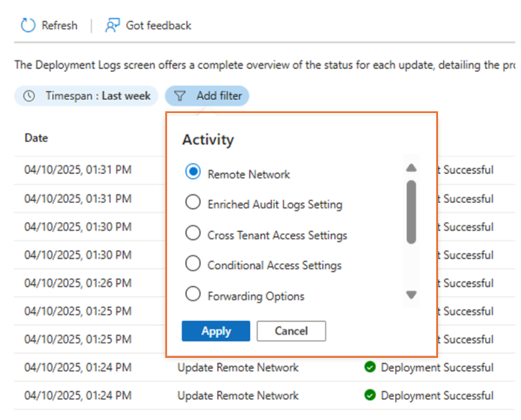Click the first 04/10/2025, 01:30 PM date
Image resolution: width=521 pixels, height=420 pixels.
(78, 227)
